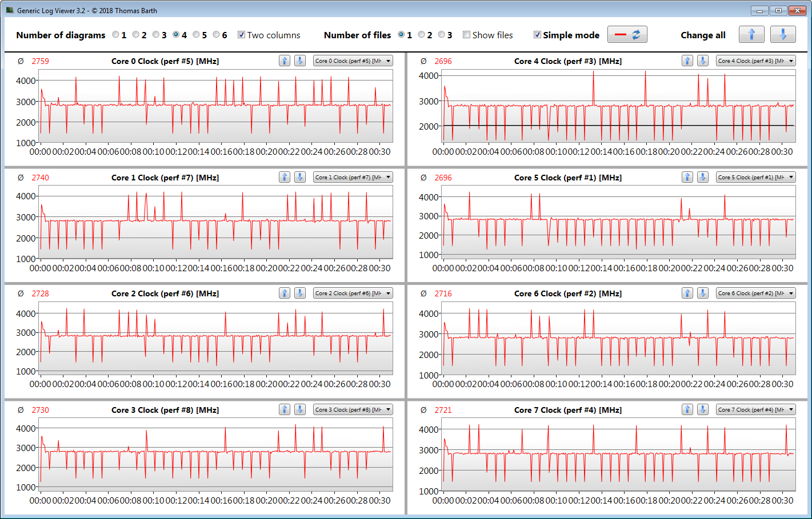Screen dimensions: 812x519
Task: Click the down arrow for Core 3 Clock diagram
Action: [x=299, y=409]
